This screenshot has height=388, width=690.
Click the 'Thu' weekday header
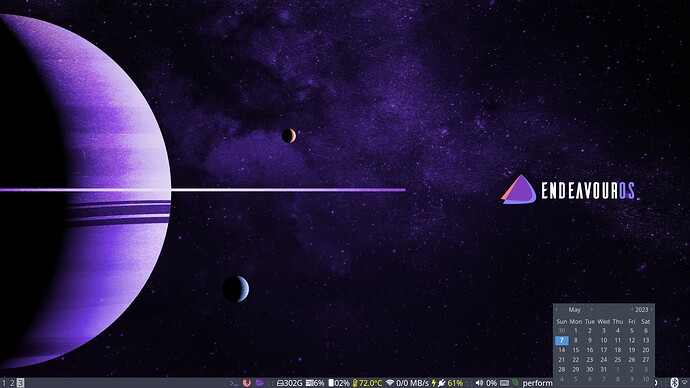618,322
